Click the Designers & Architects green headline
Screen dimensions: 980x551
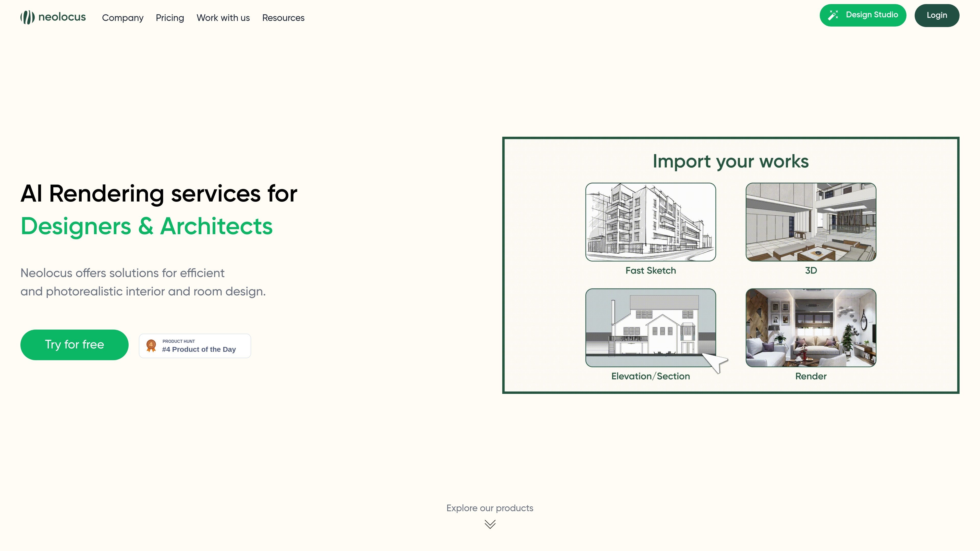click(146, 226)
